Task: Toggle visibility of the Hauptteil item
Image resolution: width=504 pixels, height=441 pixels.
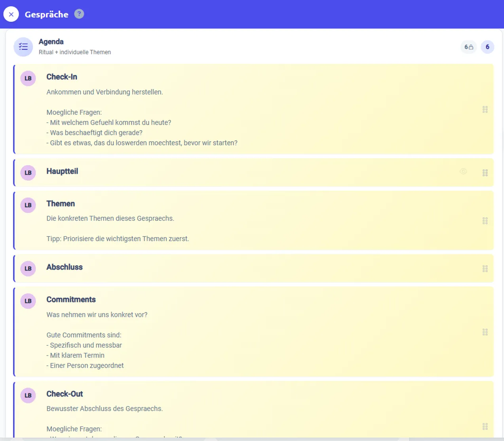Action: (463, 171)
